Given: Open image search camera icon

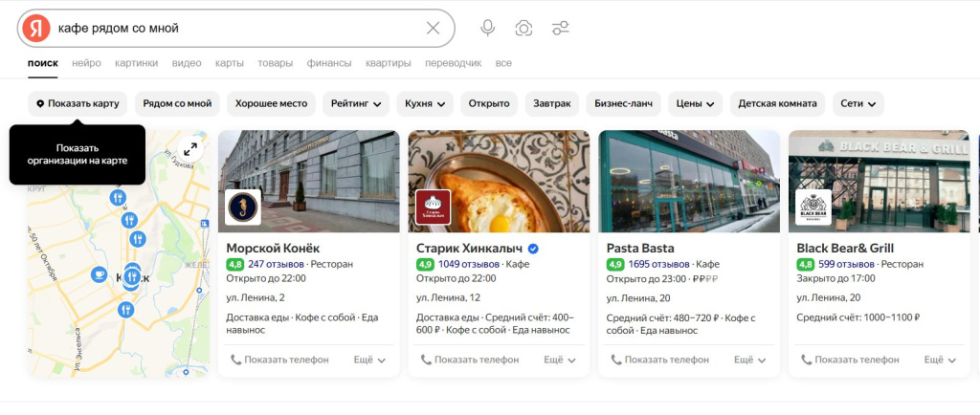Looking at the screenshot, I should pyautogui.click(x=523, y=28).
